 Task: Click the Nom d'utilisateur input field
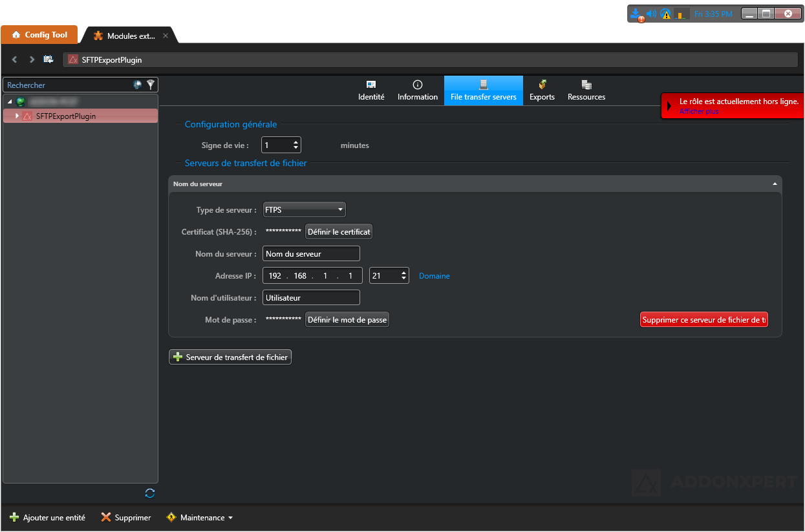tap(311, 298)
